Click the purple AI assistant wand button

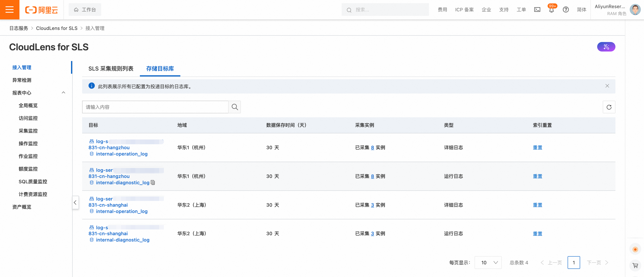[606, 47]
